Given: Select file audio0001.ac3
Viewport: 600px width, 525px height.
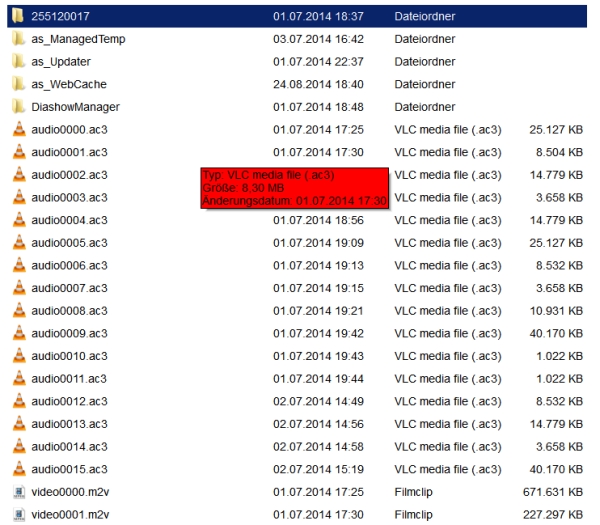Looking at the screenshot, I should [x=69, y=153].
